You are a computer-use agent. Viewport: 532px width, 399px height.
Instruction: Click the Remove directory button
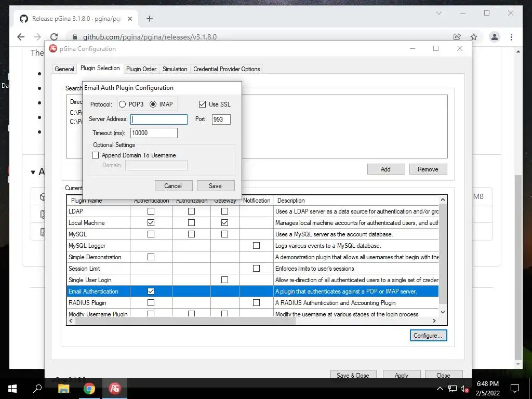coord(428,169)
